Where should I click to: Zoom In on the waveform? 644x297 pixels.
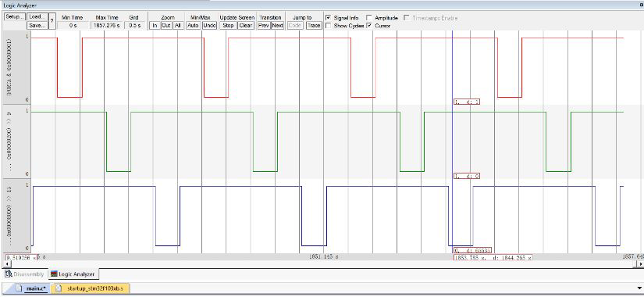155,25
